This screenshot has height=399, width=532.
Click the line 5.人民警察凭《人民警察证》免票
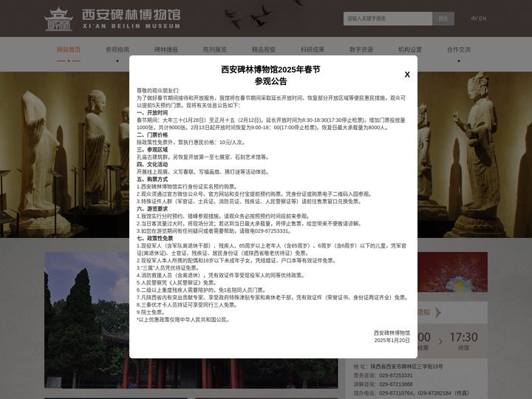(x=177, y=282)
